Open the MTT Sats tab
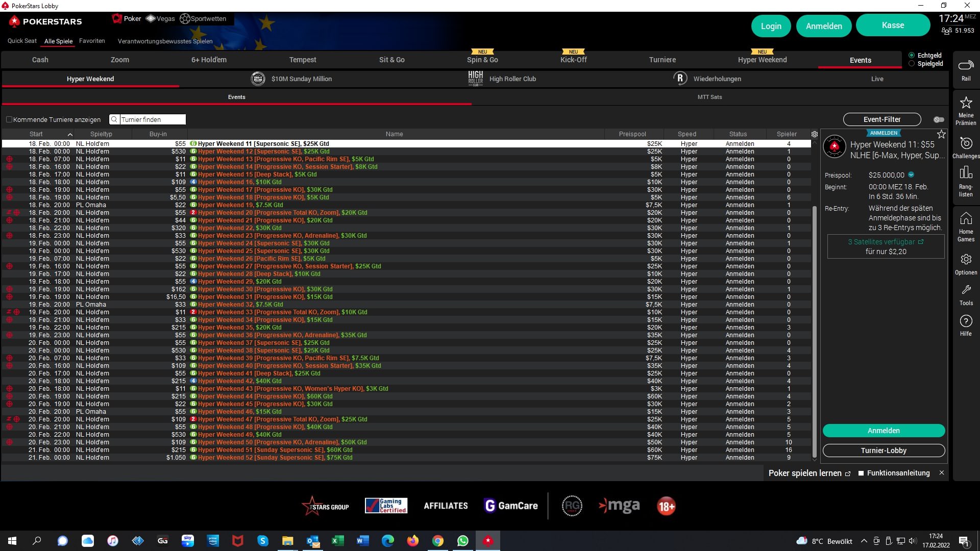The height and width of the screenshot is (551, 980). pyautogui.click(x=709, y=97)
